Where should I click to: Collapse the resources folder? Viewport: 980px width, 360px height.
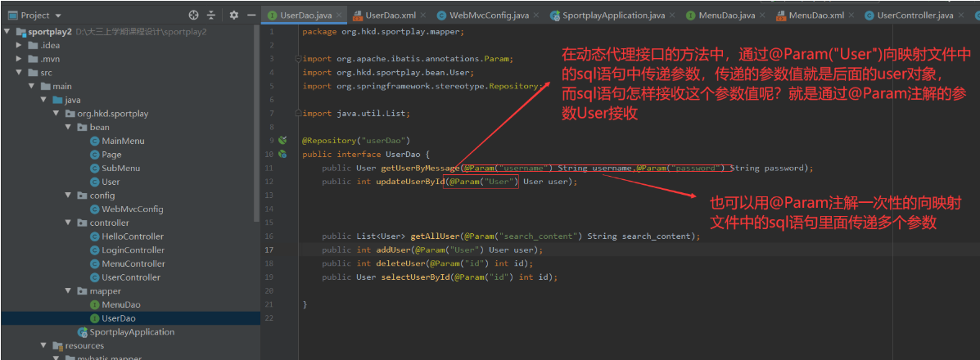click(x=43, y=345)
